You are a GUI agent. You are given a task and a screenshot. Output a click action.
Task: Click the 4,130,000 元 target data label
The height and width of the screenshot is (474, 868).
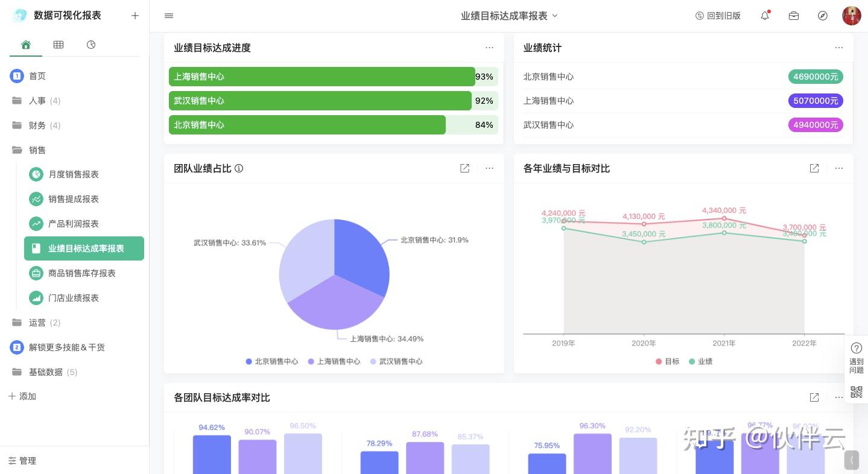(644, 216)
